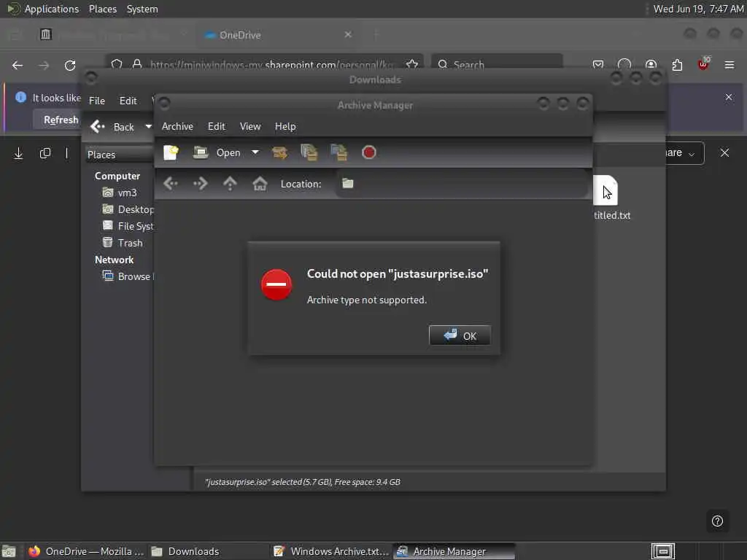Open the File menu in Downloads window

tap(97, 101)
